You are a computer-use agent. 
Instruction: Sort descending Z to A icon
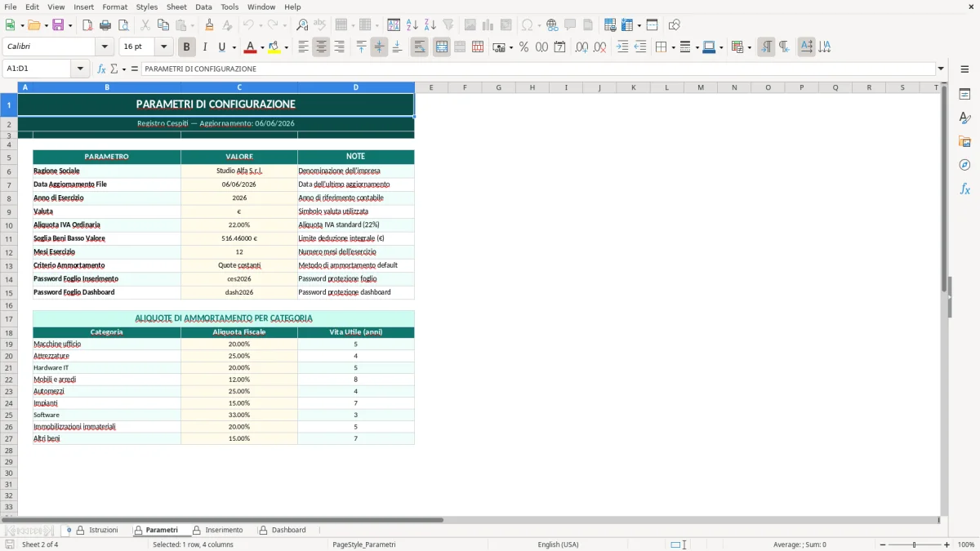pos(430,25)
